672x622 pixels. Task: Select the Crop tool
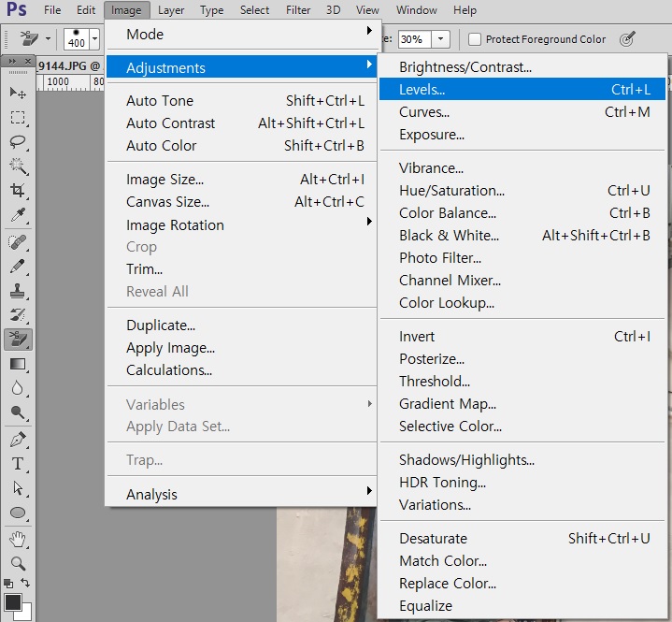(18, 191)
